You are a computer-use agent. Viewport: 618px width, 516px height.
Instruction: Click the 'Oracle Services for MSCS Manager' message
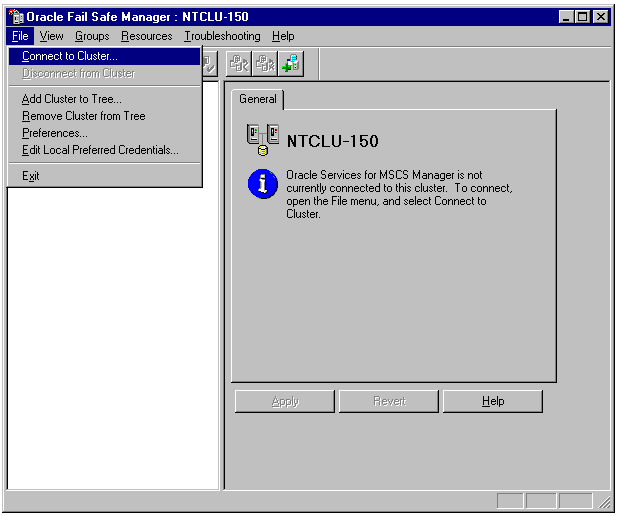399,194
